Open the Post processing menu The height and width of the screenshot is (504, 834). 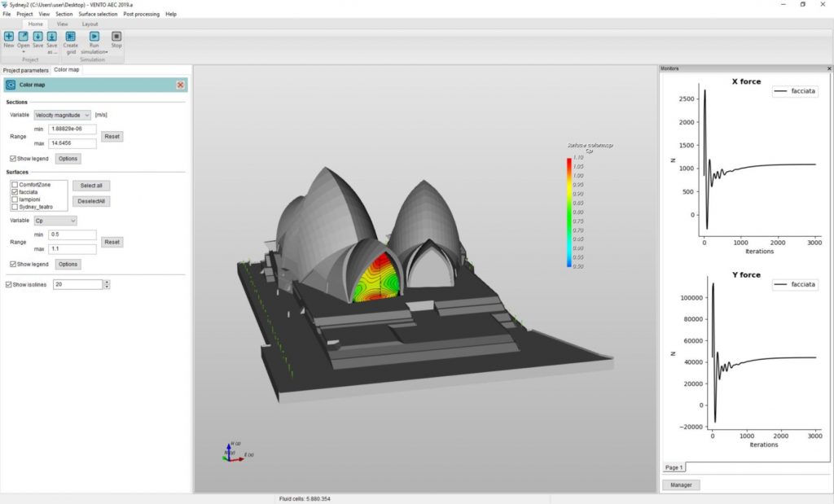point(142,15)
